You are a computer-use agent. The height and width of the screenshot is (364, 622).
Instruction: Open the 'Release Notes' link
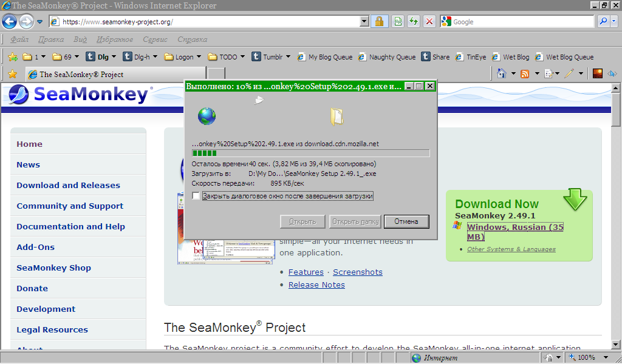point(316,285)
